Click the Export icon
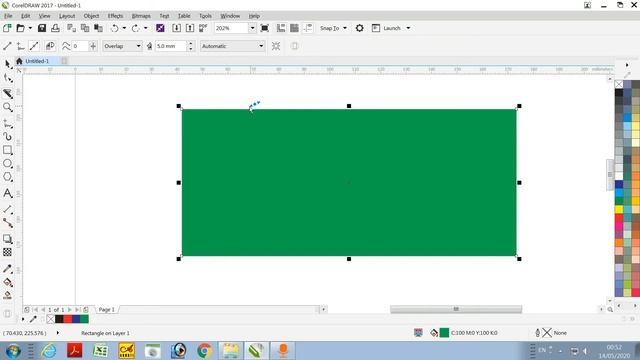The image size is (640, 360). pyautogui.click(x=190, y=28)
